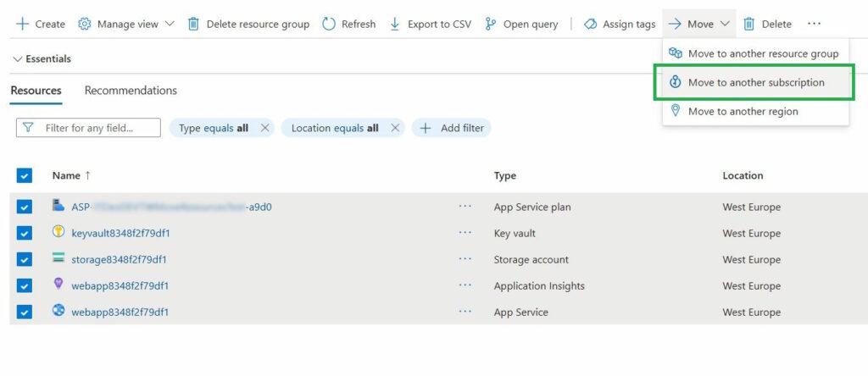Uncheck the keyvault8348f2f79df1 row checkbox

click(25, 233)
